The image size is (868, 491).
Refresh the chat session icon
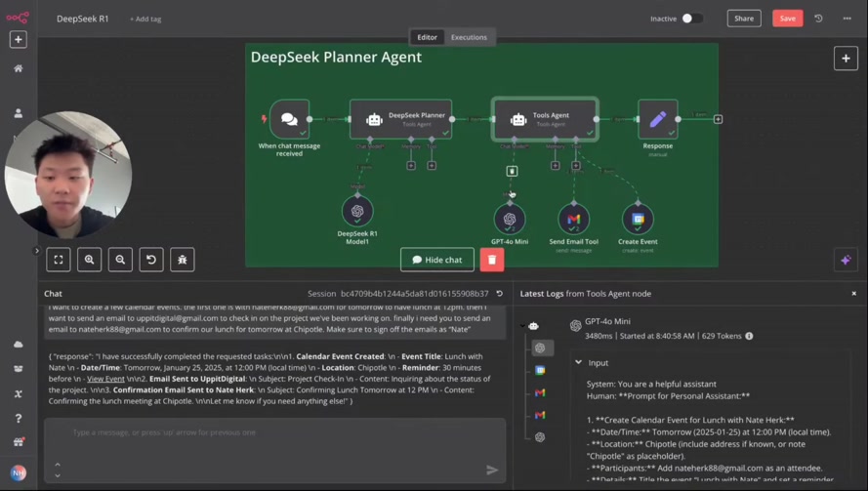click(x=499, y=294)
